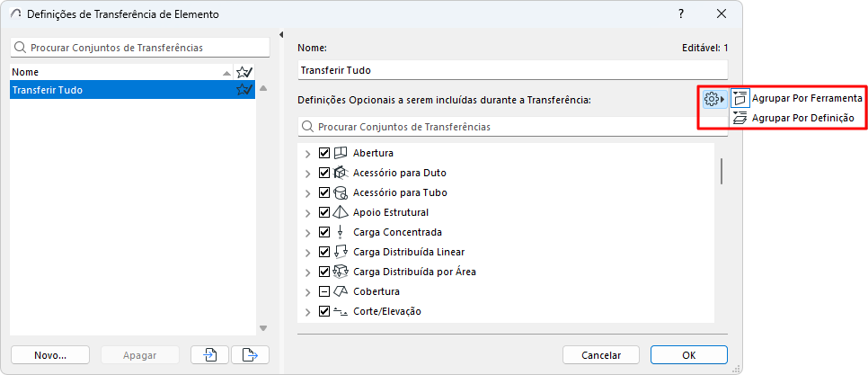Toggle the Cobertura partial checkbox
868x375 pixels.
324,291
